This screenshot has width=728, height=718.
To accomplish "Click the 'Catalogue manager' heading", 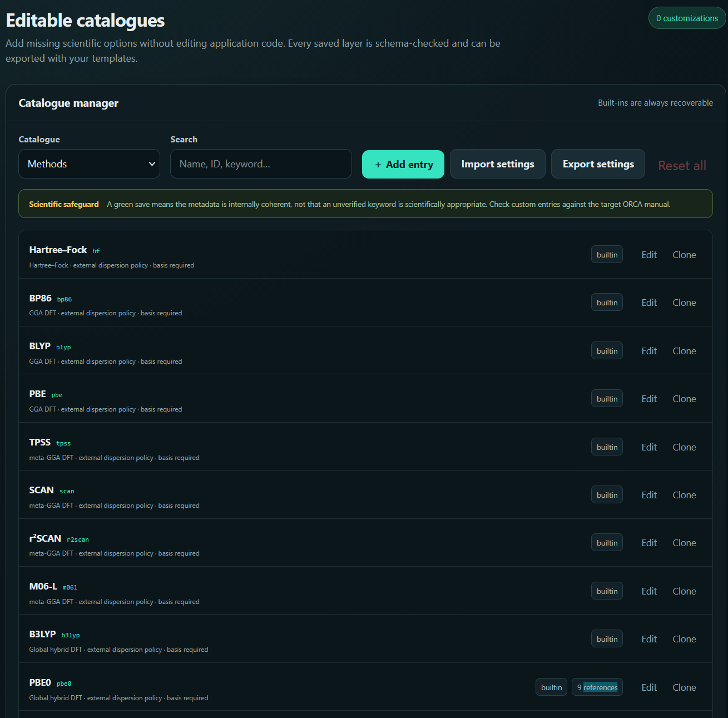I will click(68, 103).
